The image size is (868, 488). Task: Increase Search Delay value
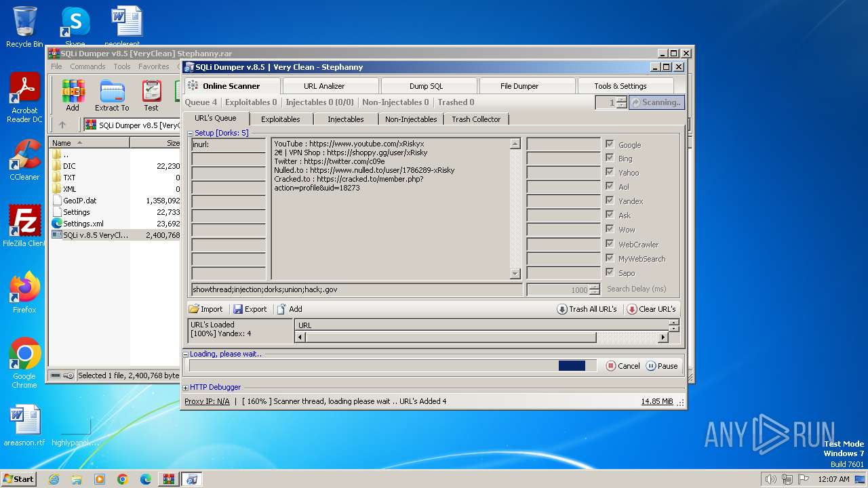pyautogui.click(x=595, y=287)
